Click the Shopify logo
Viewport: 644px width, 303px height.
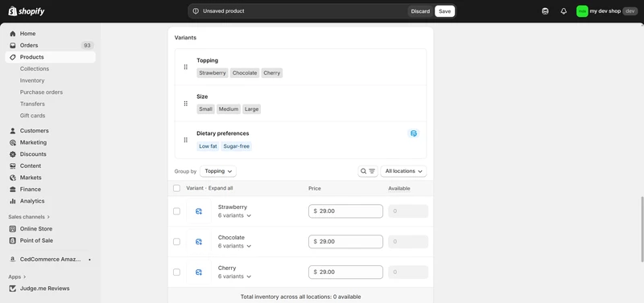tap(27, 11)
